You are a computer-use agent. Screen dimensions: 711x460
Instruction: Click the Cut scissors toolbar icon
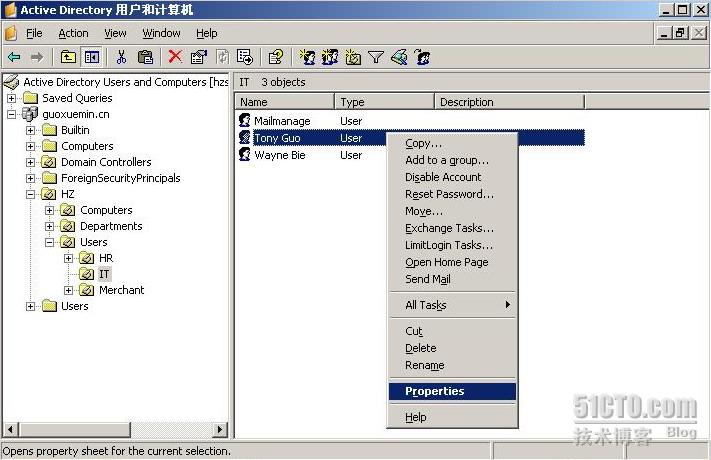[x=121, y=57]
